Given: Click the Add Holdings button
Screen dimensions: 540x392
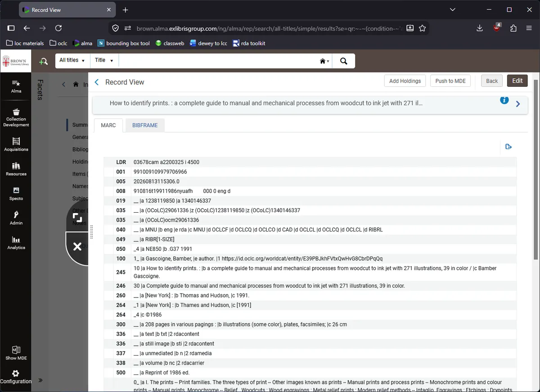Looking at the screenshot, I should point(405,81).
